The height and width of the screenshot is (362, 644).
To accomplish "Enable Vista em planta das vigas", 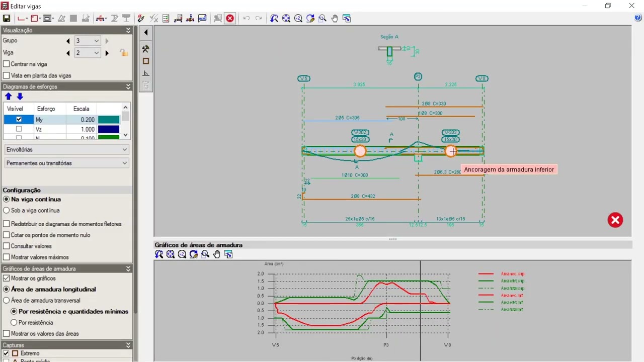I will click(x=7, y=76).
